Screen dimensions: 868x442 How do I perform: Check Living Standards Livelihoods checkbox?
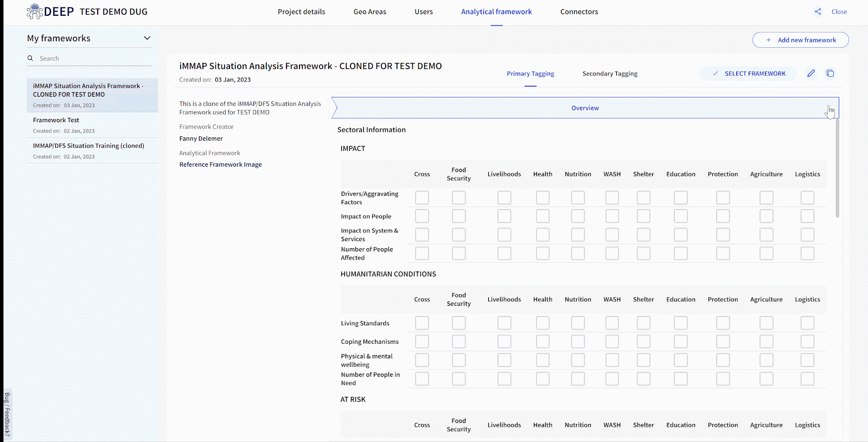[x=504, y=323]
